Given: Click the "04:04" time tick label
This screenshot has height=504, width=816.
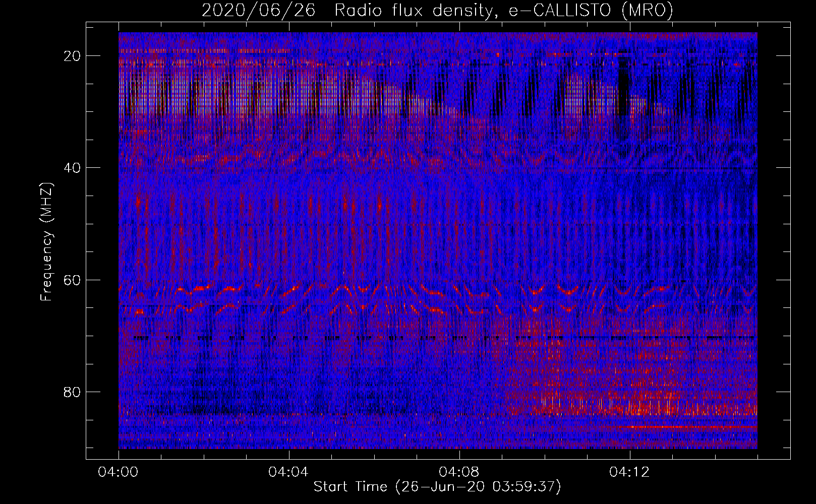Looking at the screenshot, I should click(289, 472).
